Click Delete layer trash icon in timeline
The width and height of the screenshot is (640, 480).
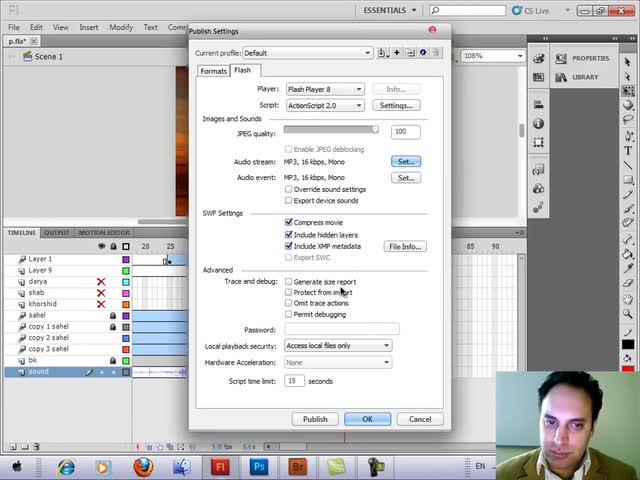[36, 447]
